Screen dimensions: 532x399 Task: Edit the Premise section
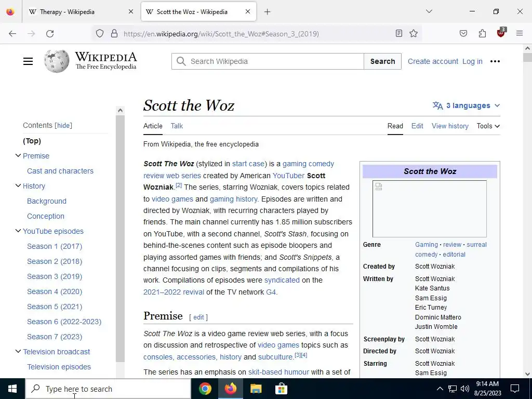198,317
